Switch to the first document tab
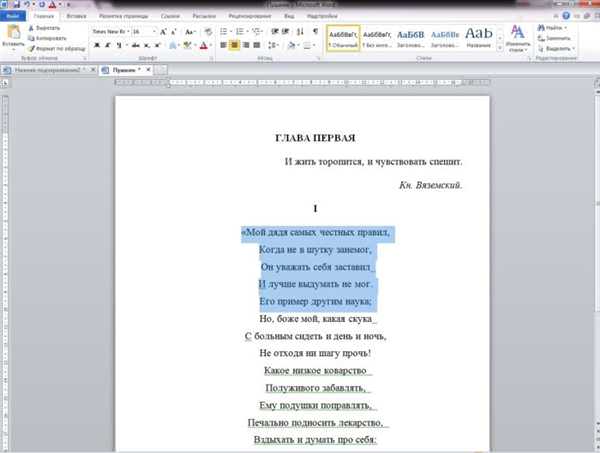600x453 pixels. tap(48, 70)
